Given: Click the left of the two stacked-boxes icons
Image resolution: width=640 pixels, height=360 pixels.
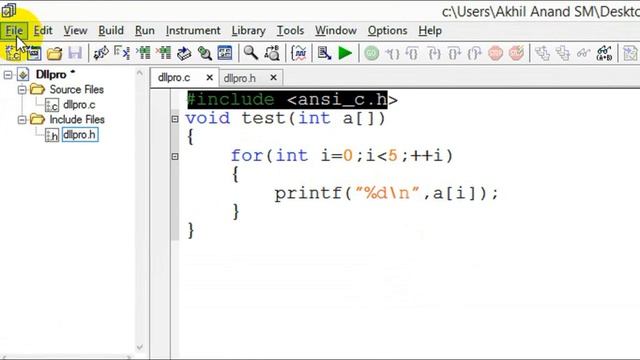Looking at the screenshot, I should point(542,53).
